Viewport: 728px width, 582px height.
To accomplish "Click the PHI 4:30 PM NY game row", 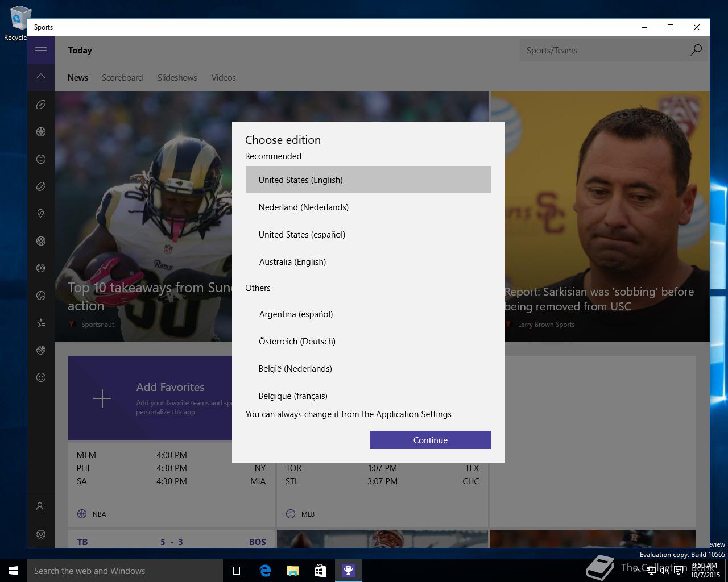I will pos(171,468).
